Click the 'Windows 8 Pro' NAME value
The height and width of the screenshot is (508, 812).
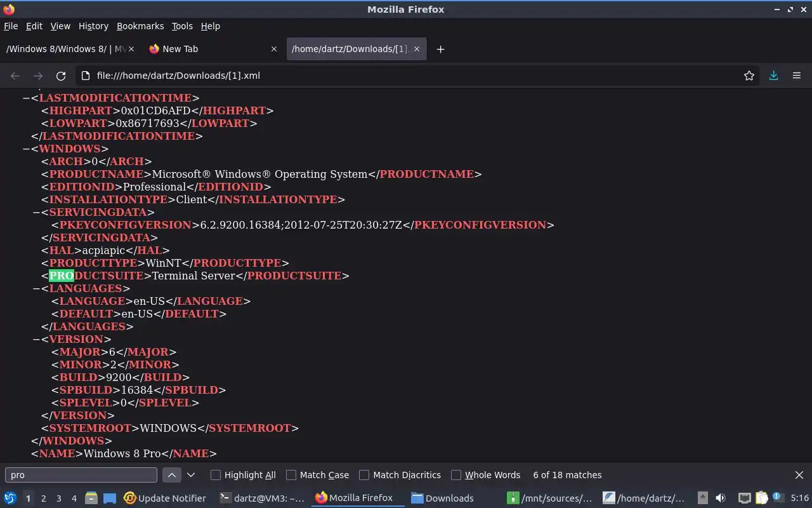pos(122,453)
